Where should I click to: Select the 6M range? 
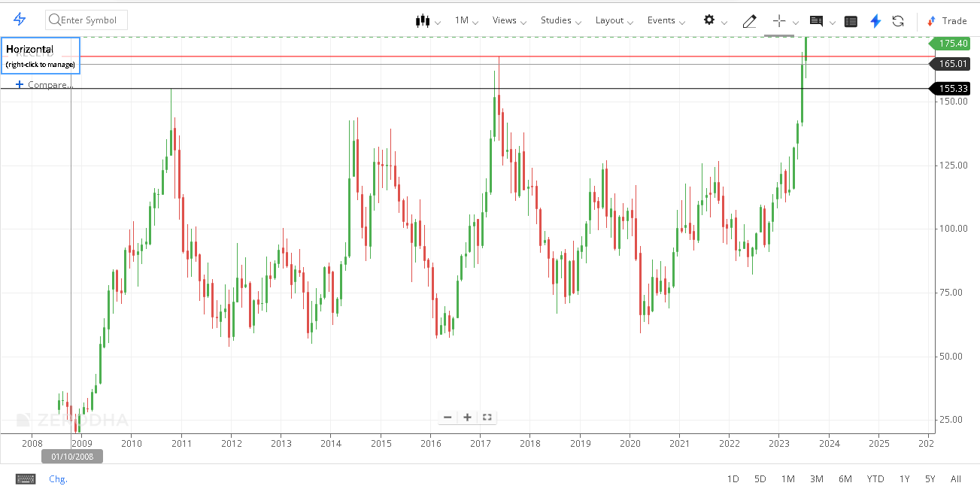coord(845,478)
